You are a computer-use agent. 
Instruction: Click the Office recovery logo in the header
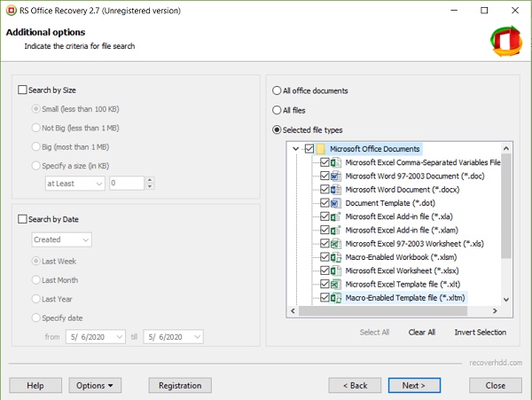[506, 41]
